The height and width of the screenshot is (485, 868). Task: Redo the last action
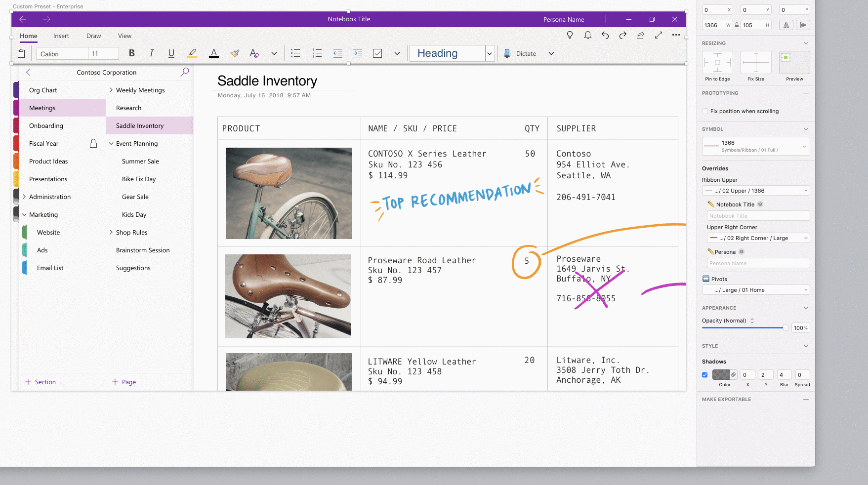click(622, 36)
